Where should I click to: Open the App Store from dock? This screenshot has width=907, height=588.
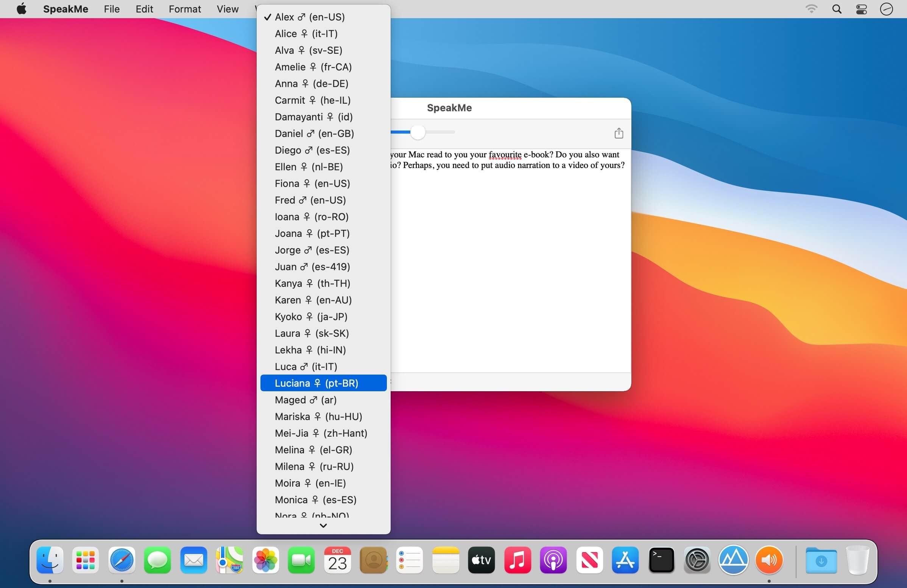(x=625, y=560)
